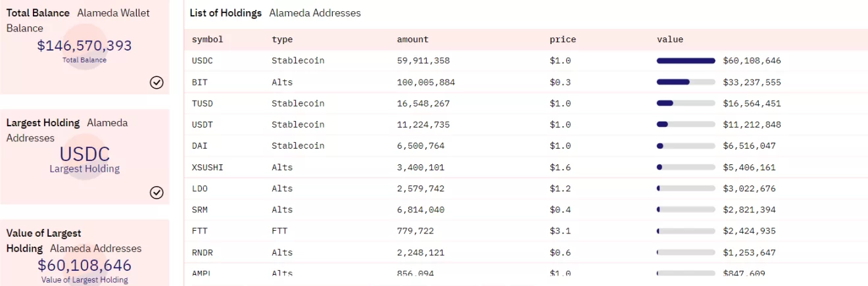This screenshot has width=868, height=286.
Task: Click the BIT value progress bar
Action: 686,82
